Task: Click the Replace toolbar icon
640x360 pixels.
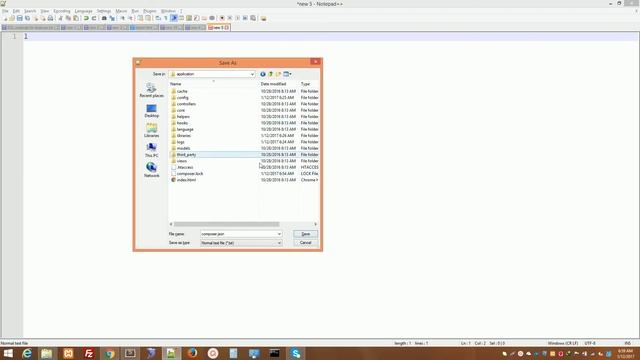Action: (112, 18)
